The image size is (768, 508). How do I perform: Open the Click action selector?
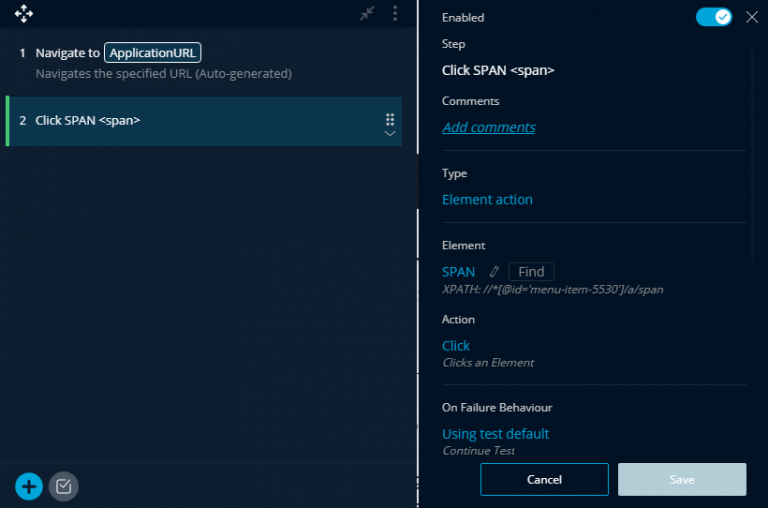[456, 345]
